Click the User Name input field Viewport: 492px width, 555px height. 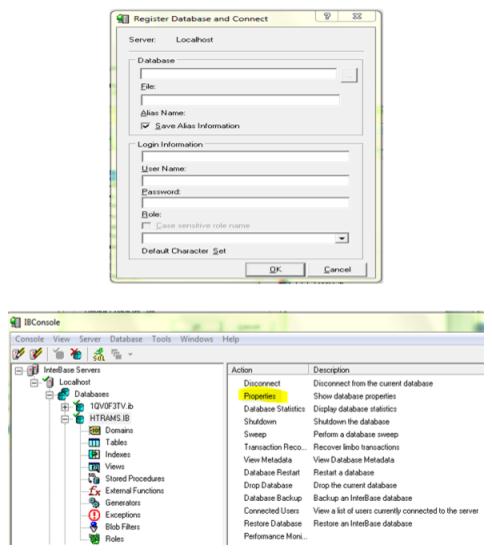point(245,157)
